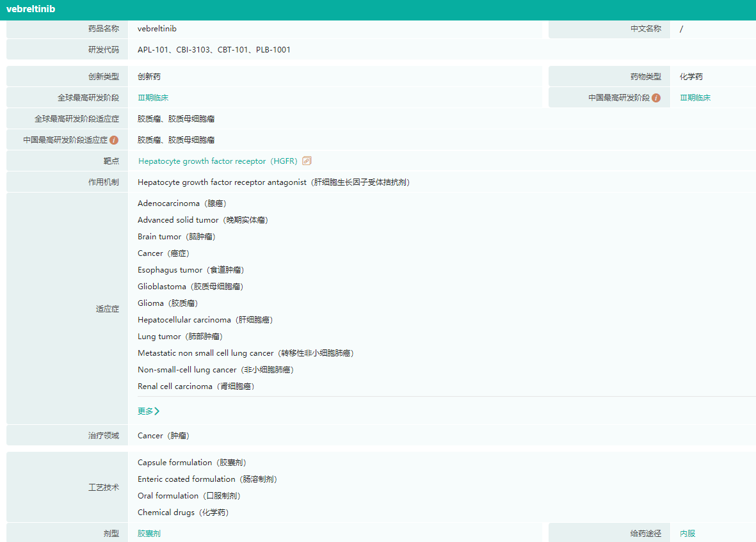Select Chemical drugs (化学药) row
Viewport: 756px width, 542px height.
182,513
